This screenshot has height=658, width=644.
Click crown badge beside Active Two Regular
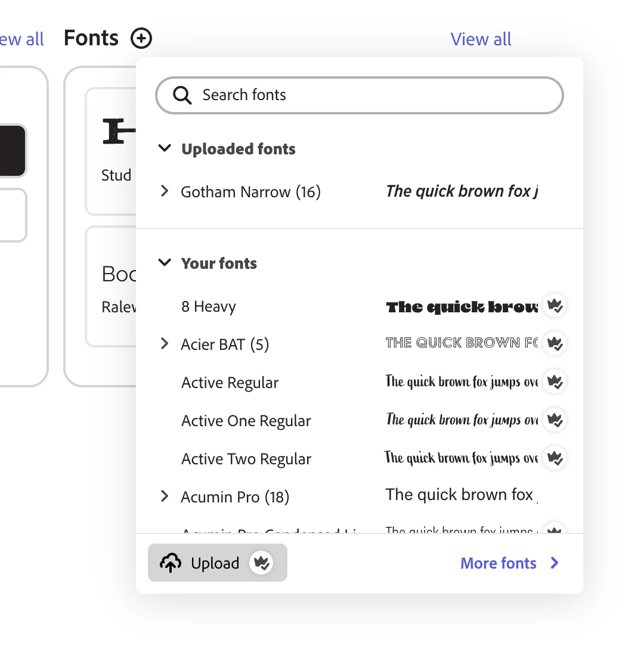coord(555,458)
